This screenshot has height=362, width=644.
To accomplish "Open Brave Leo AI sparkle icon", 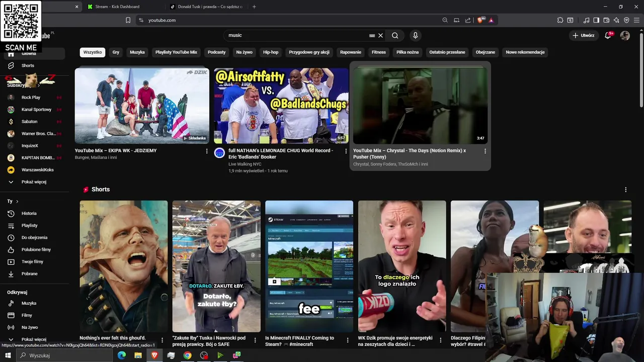I will click(616, 20).
